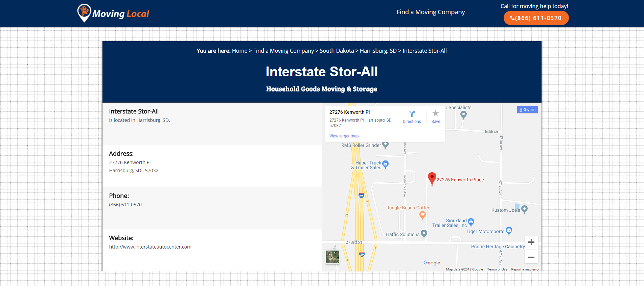Click Interstate 29 shield near Haber Truck

click(x=361, y=196)
